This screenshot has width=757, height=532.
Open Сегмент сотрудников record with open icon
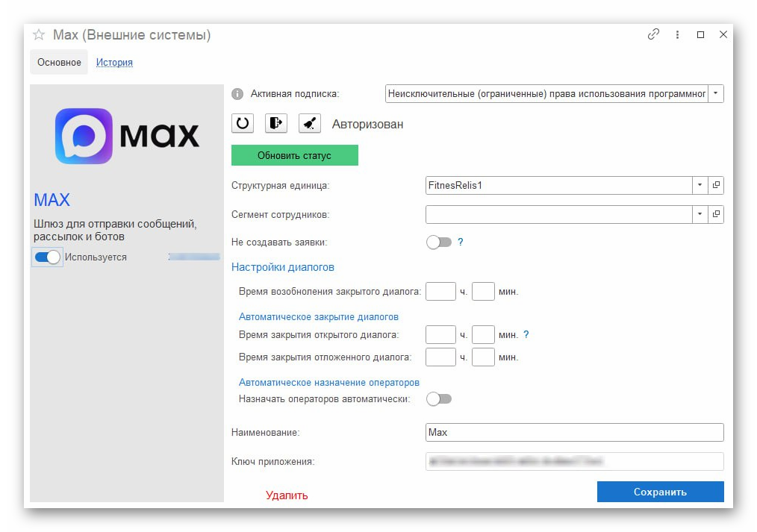(x=716, y=214)
